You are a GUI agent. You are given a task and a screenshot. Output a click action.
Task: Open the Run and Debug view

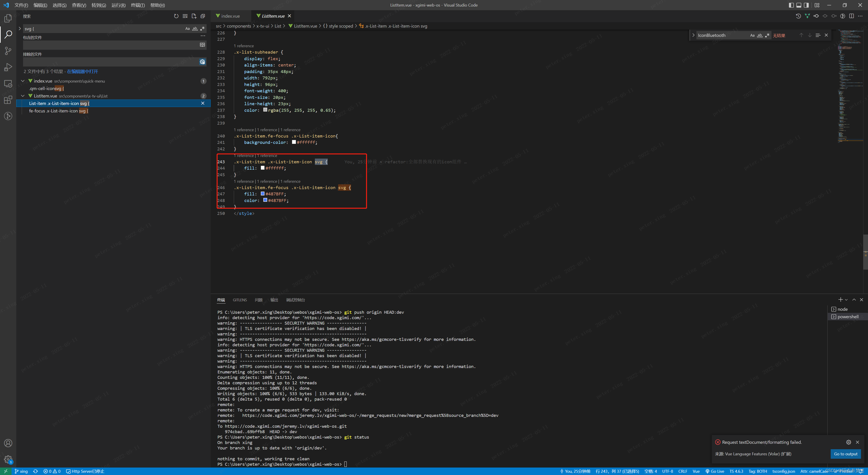[x=8, y=67]
